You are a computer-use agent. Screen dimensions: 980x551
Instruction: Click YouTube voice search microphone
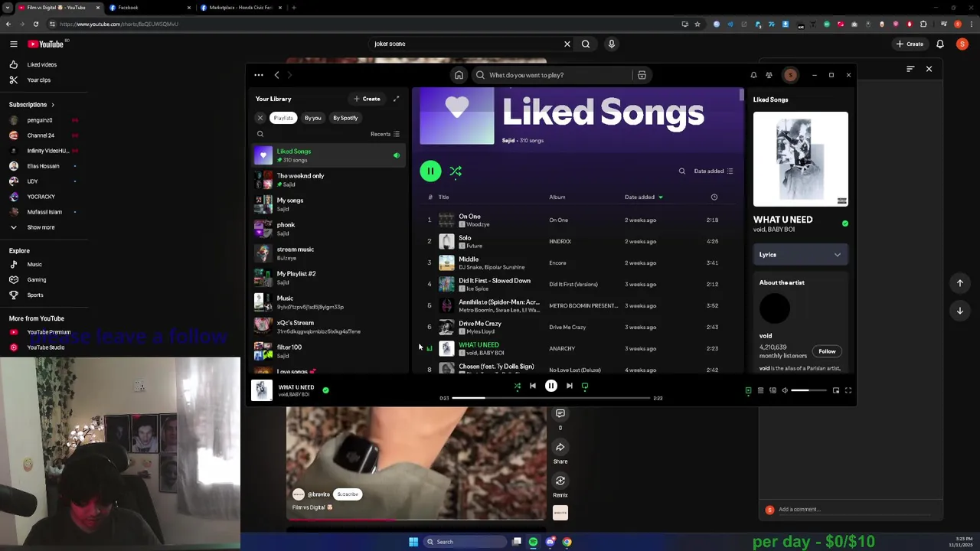point(611,44)
